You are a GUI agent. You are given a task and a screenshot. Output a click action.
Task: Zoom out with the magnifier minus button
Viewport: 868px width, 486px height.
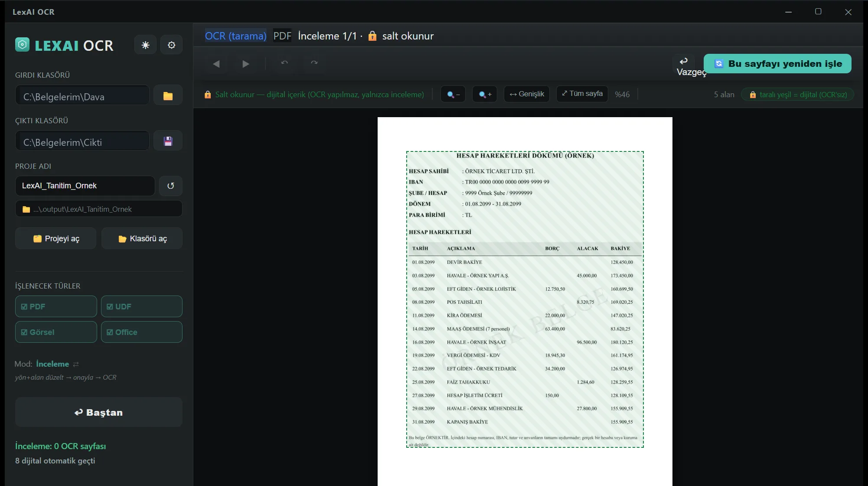click(x=453, y=94)
